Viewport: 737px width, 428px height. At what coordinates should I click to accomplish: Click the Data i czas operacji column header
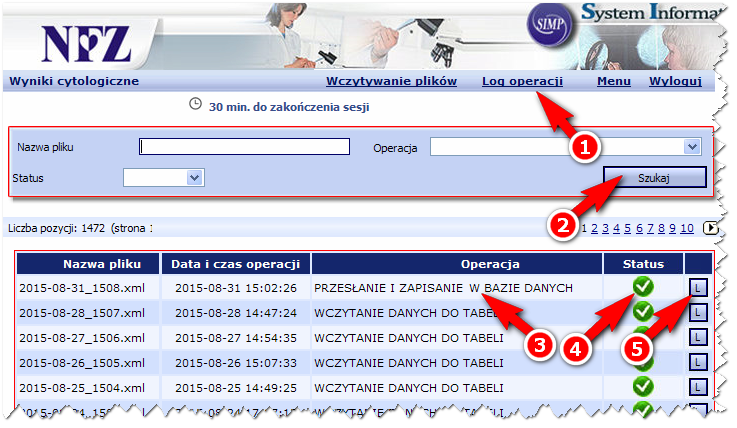236,264
